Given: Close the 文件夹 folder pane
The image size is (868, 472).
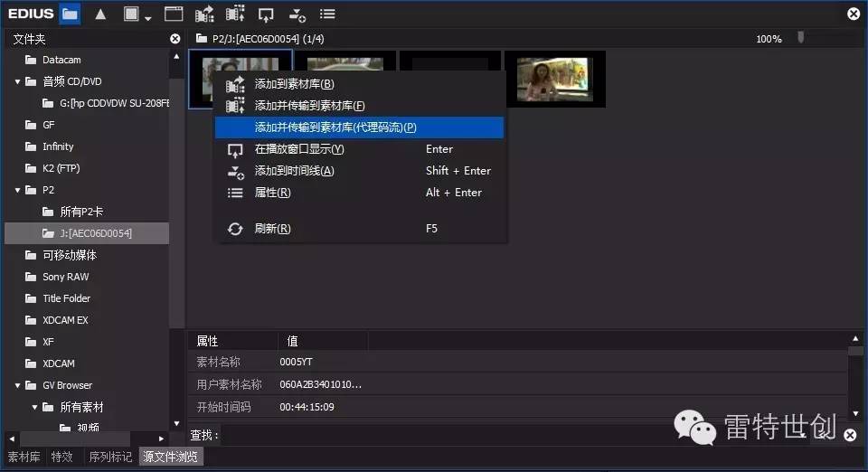Looking at the screenshot, I should (175, 39).
